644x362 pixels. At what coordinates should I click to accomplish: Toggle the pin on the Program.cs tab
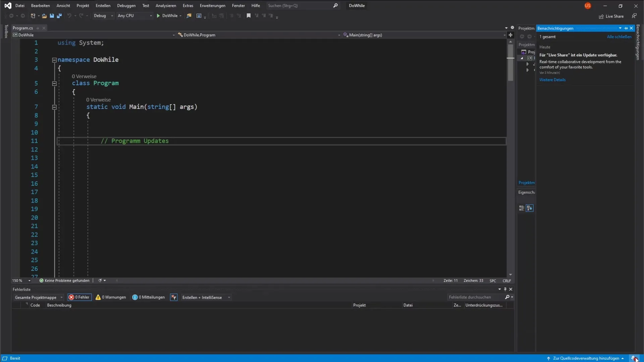point(38,28)
